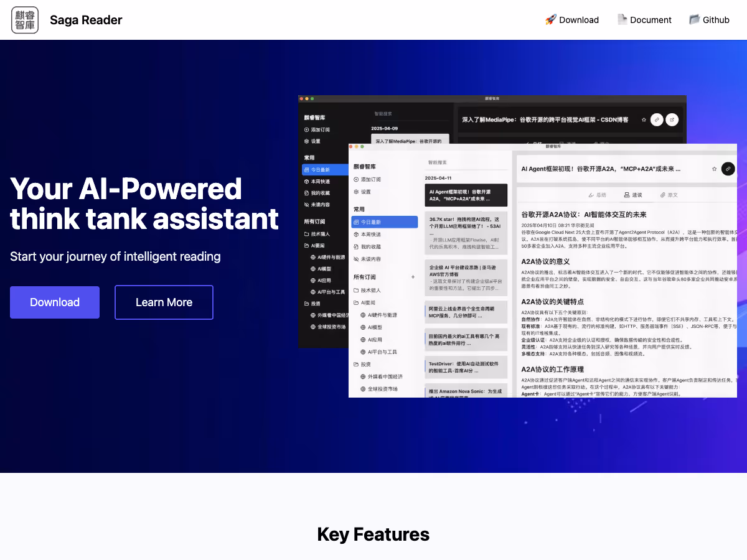The height and width of the screenshot is (560, 747).
Task: Star the AI Agent article in light window
Action: (x=714, y=169)
